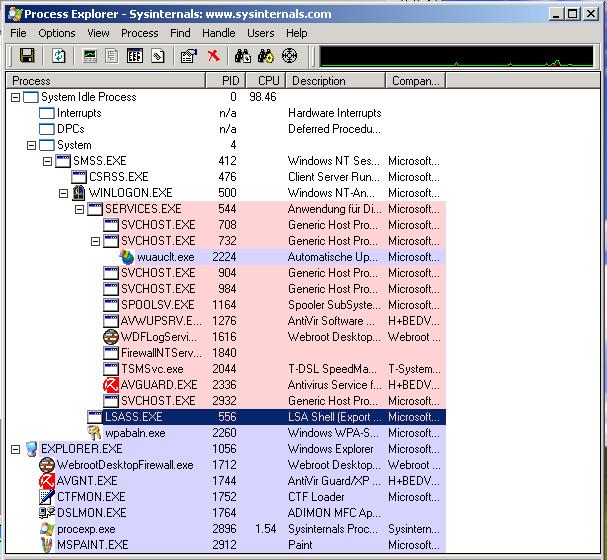The image size is (607, 560).
Task: Click the MSPAINT.EXE paint icon
Action: [x=47, y=545]
